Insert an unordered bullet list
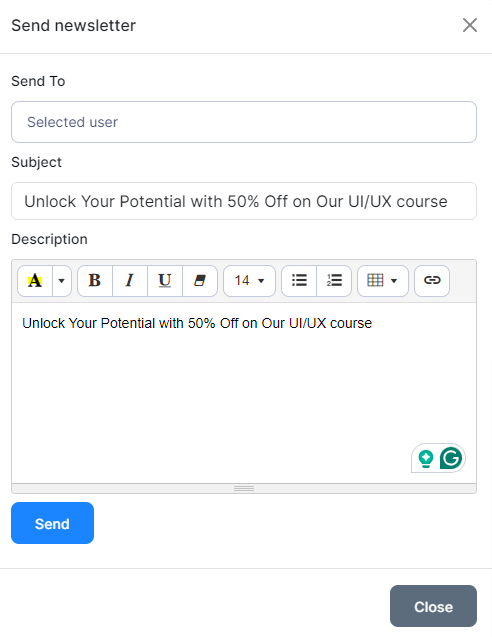The height and width of the screenshot is (637, 492). [299, 281]
